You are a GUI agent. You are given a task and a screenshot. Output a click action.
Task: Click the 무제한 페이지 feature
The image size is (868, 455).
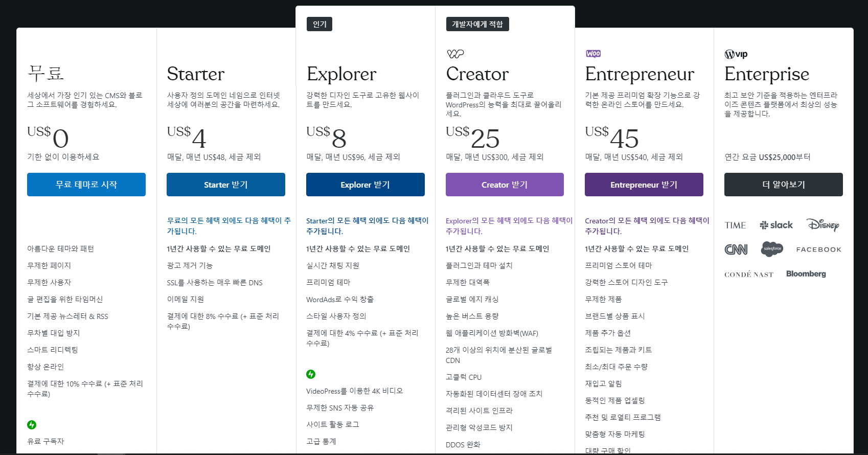click(49, 265)
